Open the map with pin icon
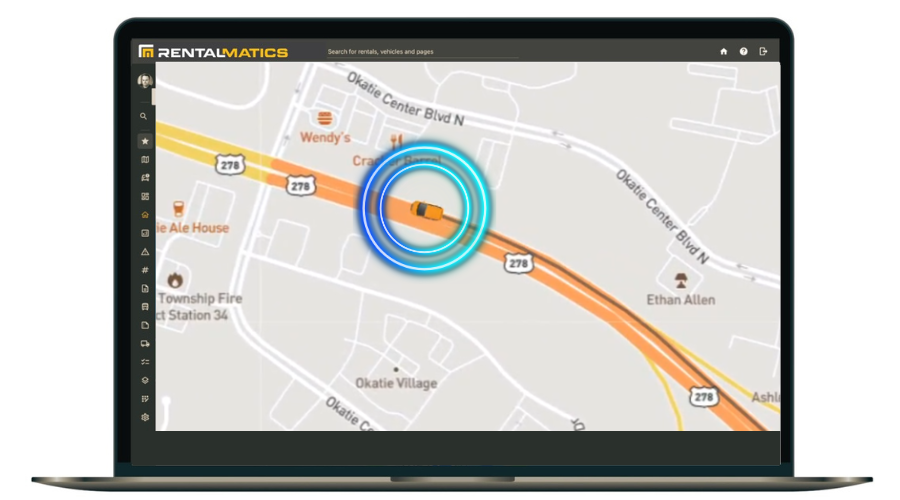 tap(145, 178)
